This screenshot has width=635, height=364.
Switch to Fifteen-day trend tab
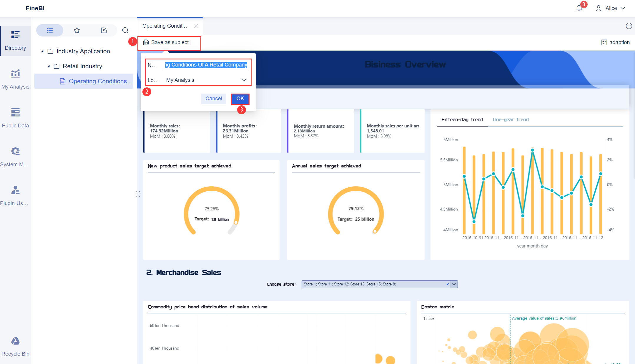(x=462, y=119)
